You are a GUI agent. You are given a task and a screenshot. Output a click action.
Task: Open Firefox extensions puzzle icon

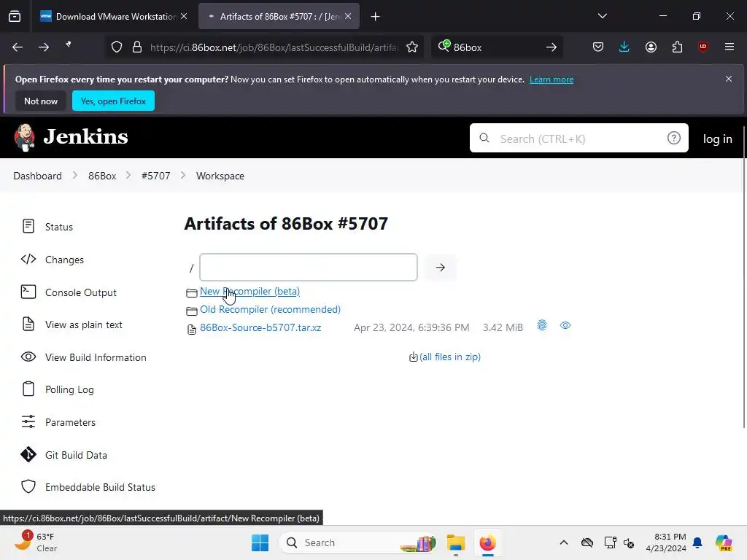pos(677,47)
